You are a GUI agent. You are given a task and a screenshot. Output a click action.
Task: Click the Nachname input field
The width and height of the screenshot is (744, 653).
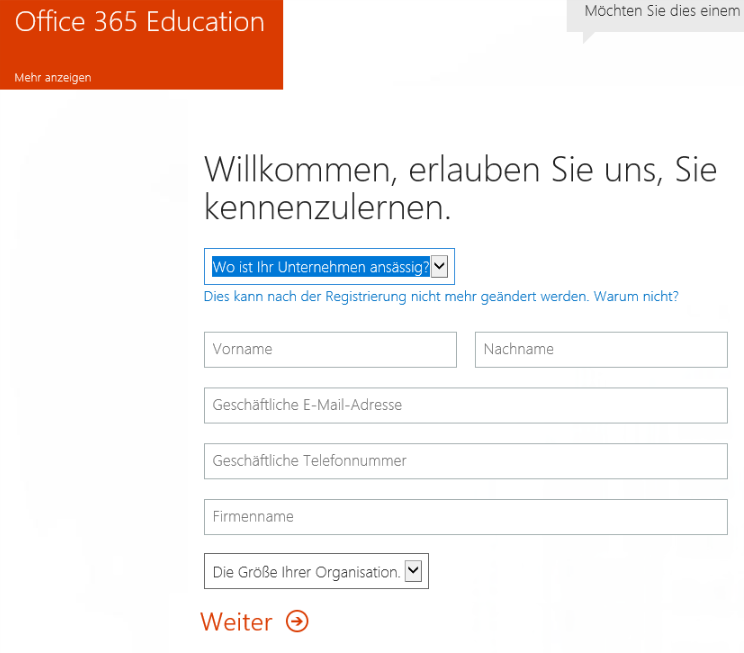601,350
